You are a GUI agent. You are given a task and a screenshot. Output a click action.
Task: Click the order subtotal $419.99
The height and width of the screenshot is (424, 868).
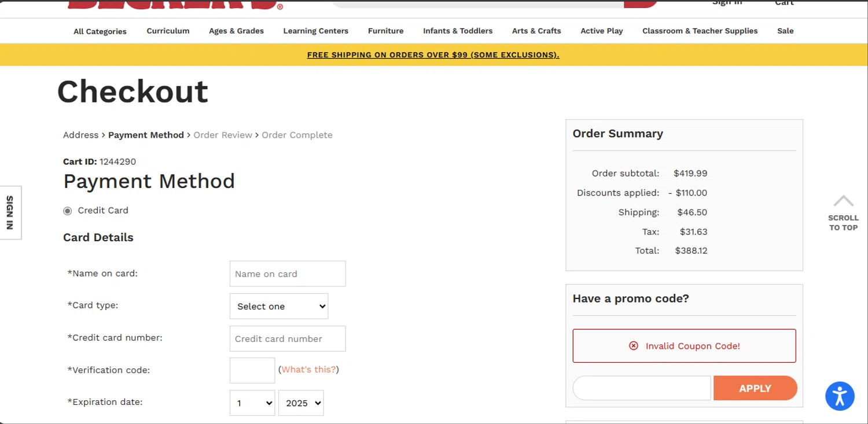point(690,173)
